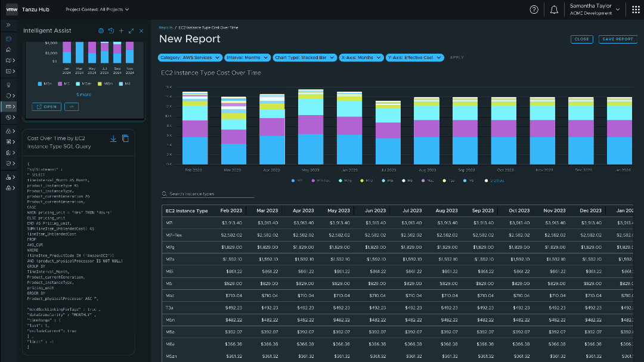This screenshot has width=644, height=362.
Task: Click the May 2023 column header
Action: [339, 211]
